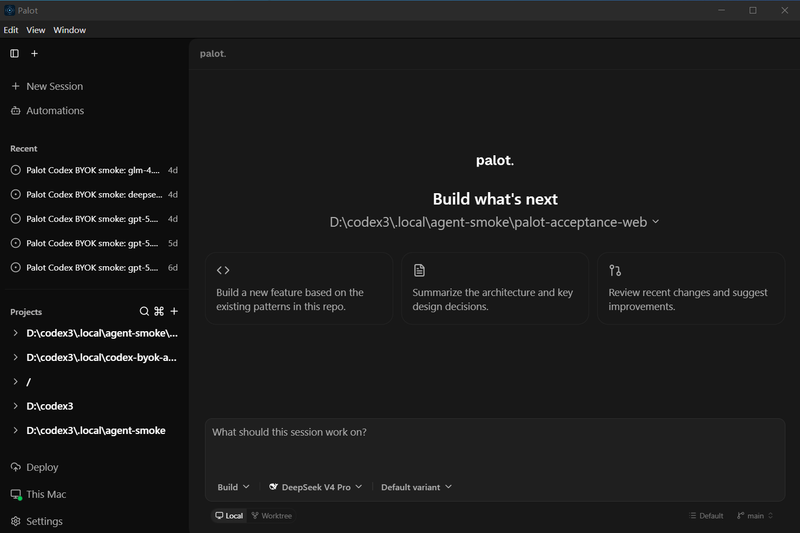Open the DeepSeek V4 Pro model dropdown
This screenshot has width=800, height=533.
click(x=315, y=487)
